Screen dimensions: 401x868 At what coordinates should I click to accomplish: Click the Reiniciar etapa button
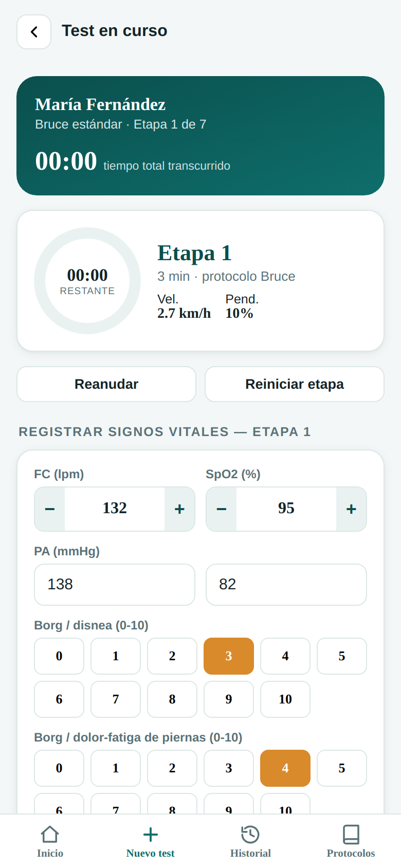[x=295, y=384]
